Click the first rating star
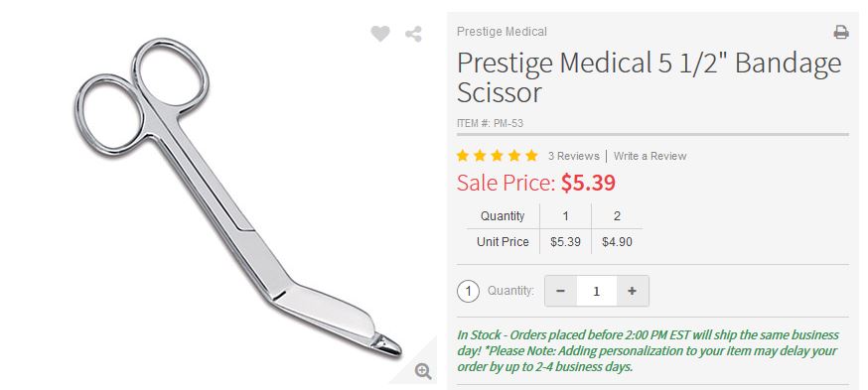 click(x=463, y=156)
